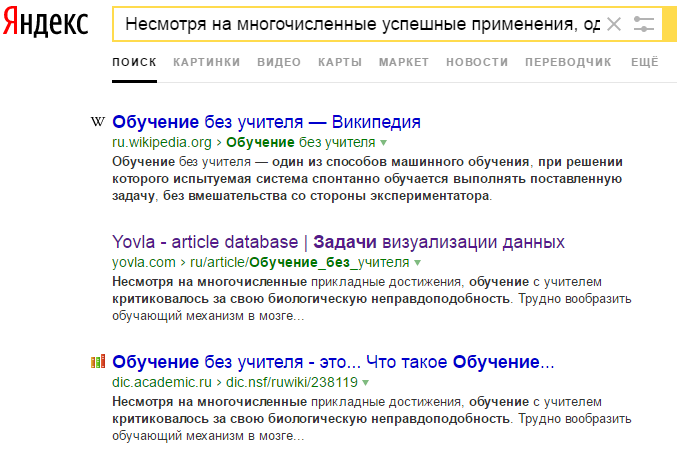Viewport: 677px width, 452px height.
Task: Switch to the Видео tab
Action: pos(279,62)
